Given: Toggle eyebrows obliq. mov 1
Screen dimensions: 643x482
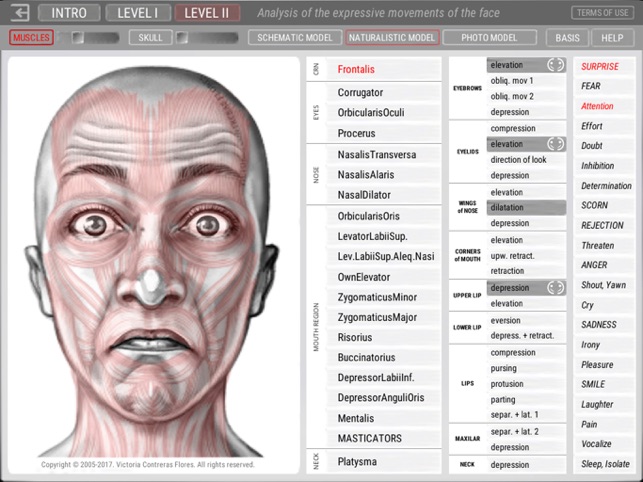Looking at the screenshot, I should click(527, 81).
